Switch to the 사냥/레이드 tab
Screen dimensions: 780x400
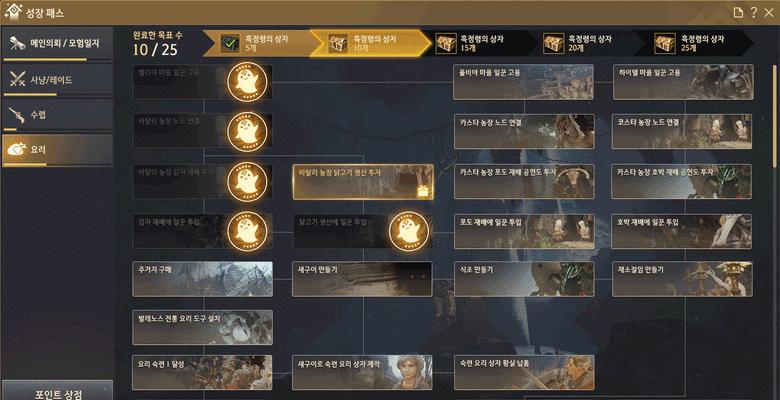click(x=57, y=80)
